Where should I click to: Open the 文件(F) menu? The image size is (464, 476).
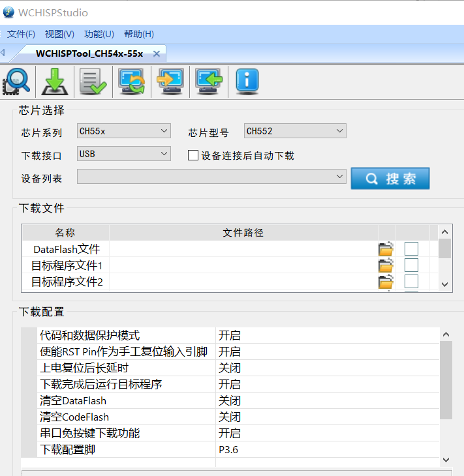[21, 34]
